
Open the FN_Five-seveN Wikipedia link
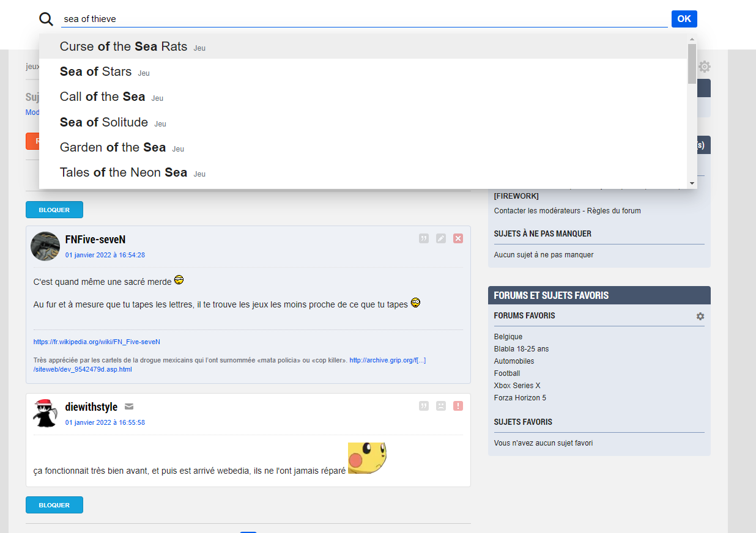click(97, 342)
